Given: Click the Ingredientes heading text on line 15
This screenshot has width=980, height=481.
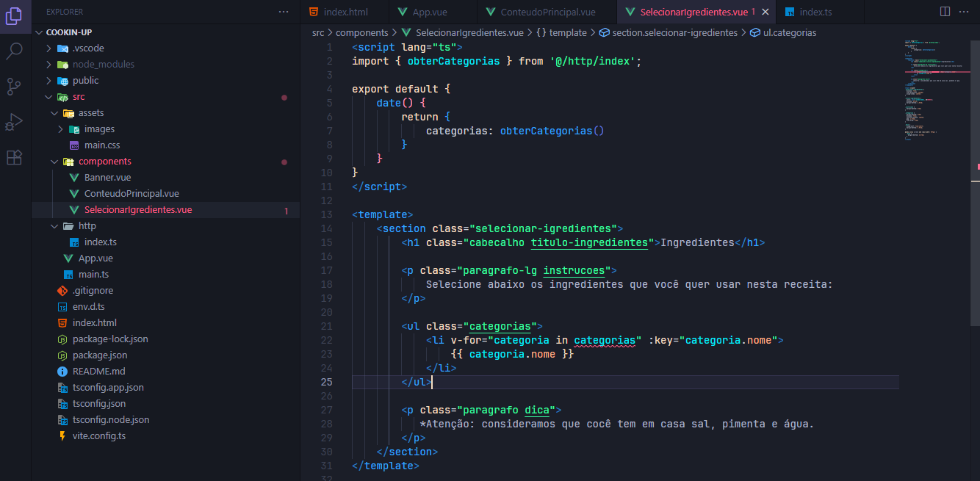Looking at the screenshot, I should (698, 242).
